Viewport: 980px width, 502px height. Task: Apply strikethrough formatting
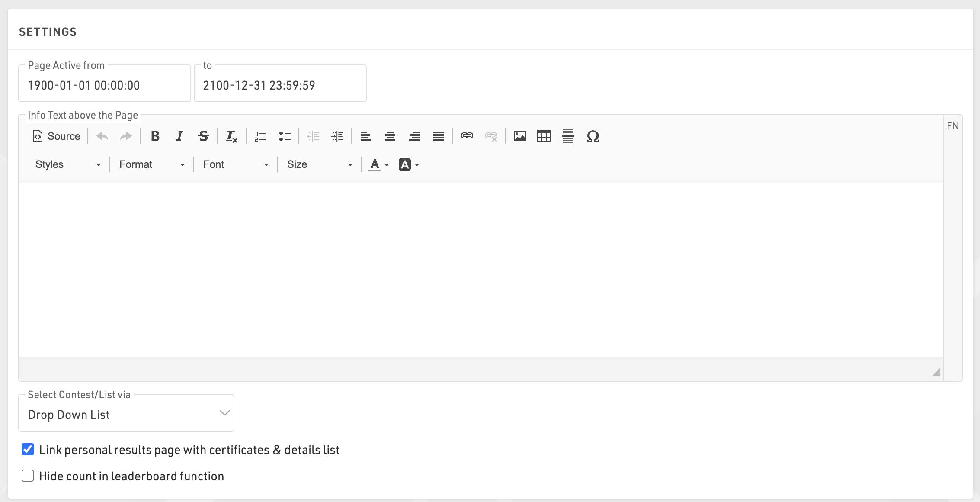pyautogui.click(x=203, y=136)
